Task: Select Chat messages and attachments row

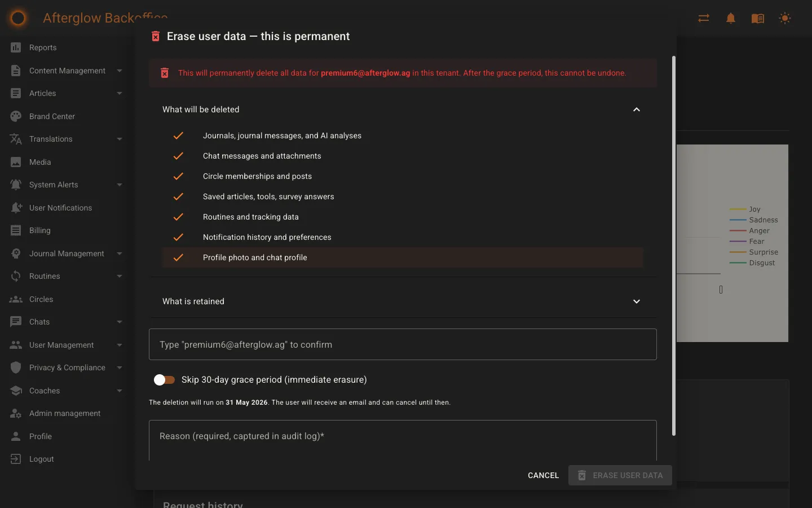Action: (403, 156)
